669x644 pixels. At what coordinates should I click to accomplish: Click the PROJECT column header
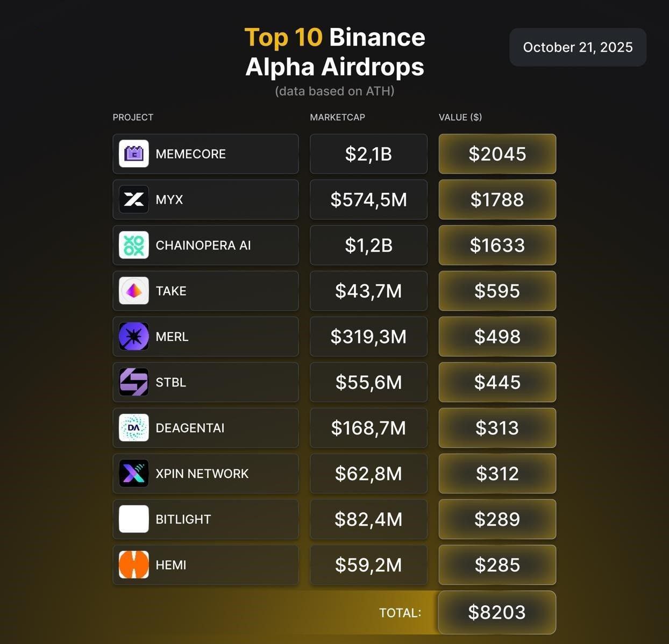[x=133, y=117]
